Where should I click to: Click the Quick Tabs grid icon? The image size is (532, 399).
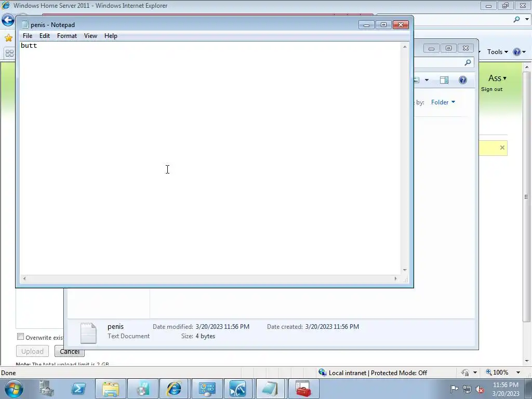[9, 54]
